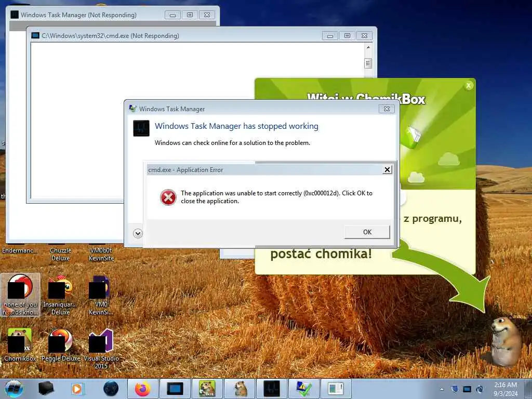The image size is (532, 399).
Task: Click OK in the cmd.exe Application Error dialog
Action: click(367, 232)
